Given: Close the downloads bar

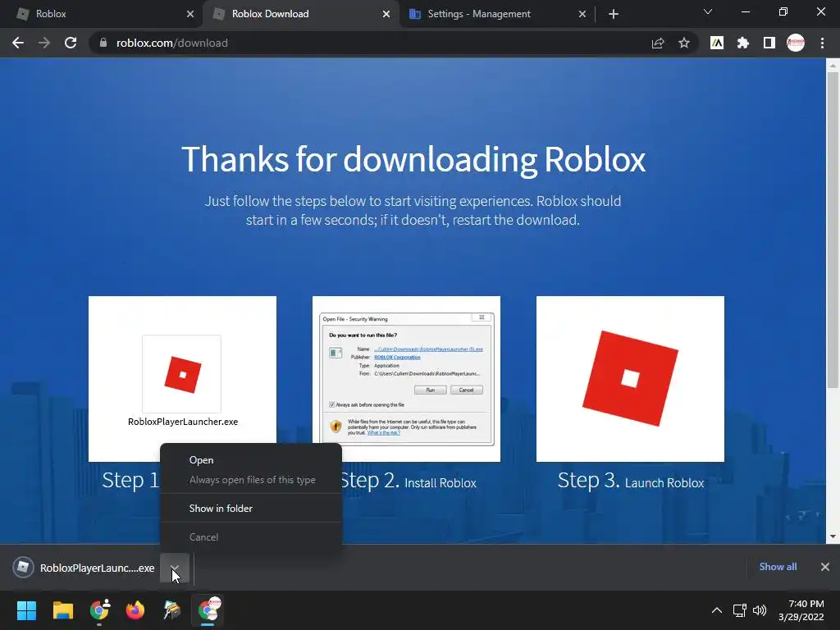Looking at the screenshot, I should click(825, 567).
